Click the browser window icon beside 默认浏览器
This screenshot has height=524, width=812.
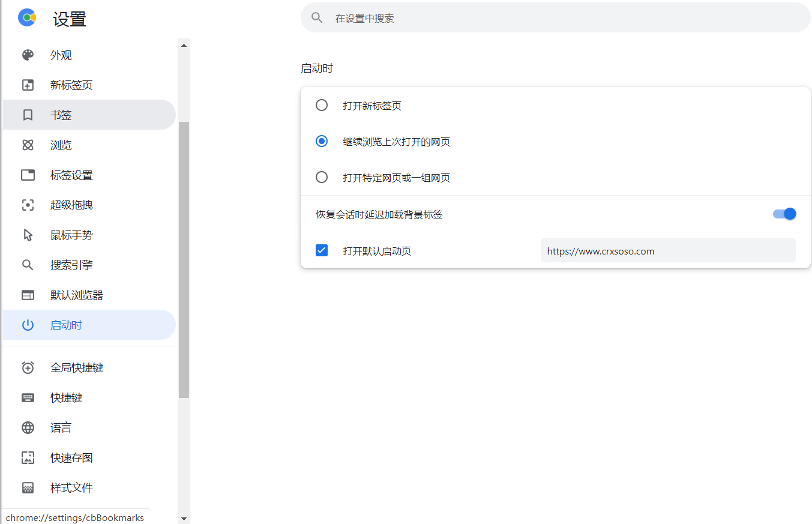[28, 295]
